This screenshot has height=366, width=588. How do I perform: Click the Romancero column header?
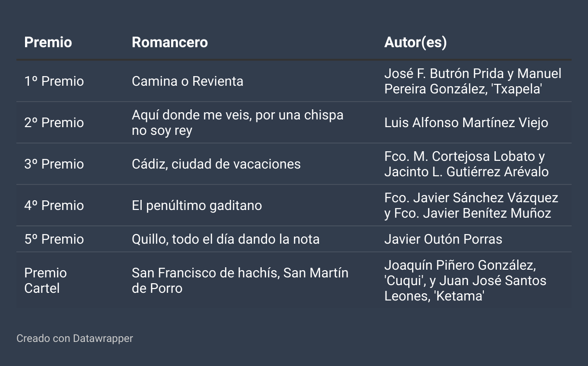tap(170, 42)
